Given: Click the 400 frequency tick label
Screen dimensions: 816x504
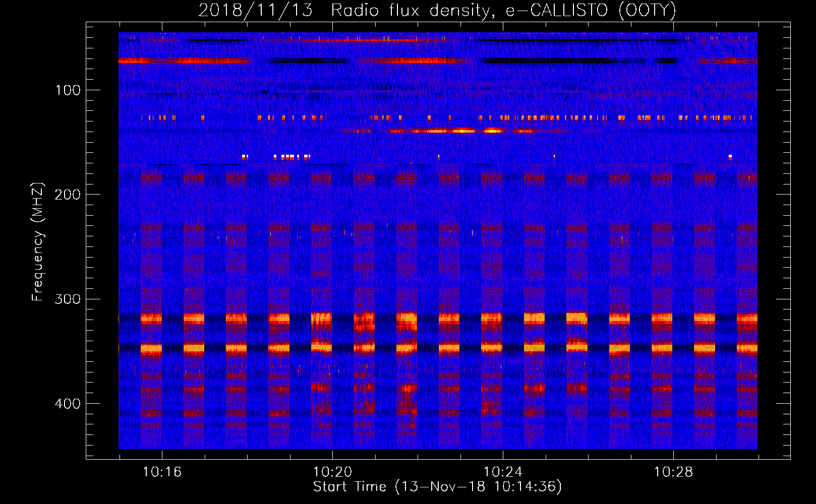Looking at the screenshot, I should point(68,404).
